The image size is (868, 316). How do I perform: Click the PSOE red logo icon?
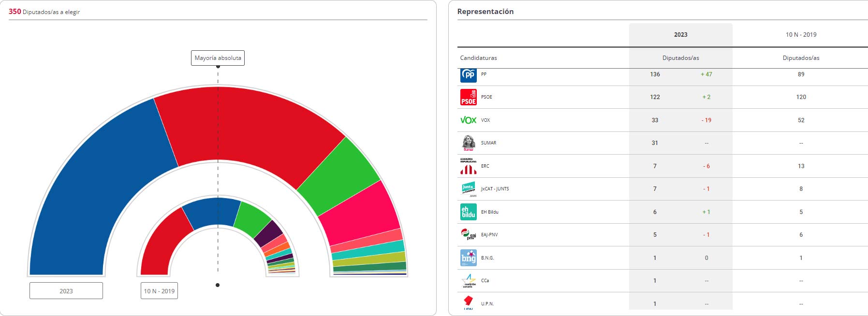click(x=469, y=97)
